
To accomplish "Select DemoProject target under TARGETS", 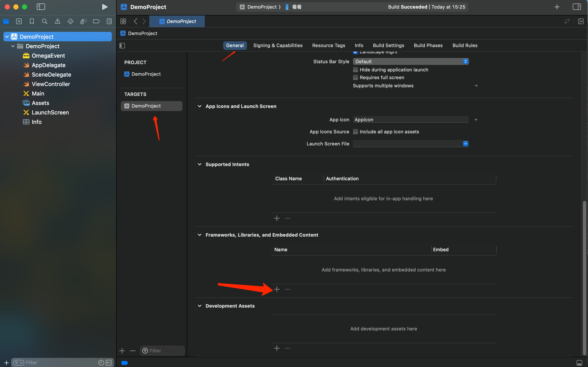I will click(x=151, y=106).
